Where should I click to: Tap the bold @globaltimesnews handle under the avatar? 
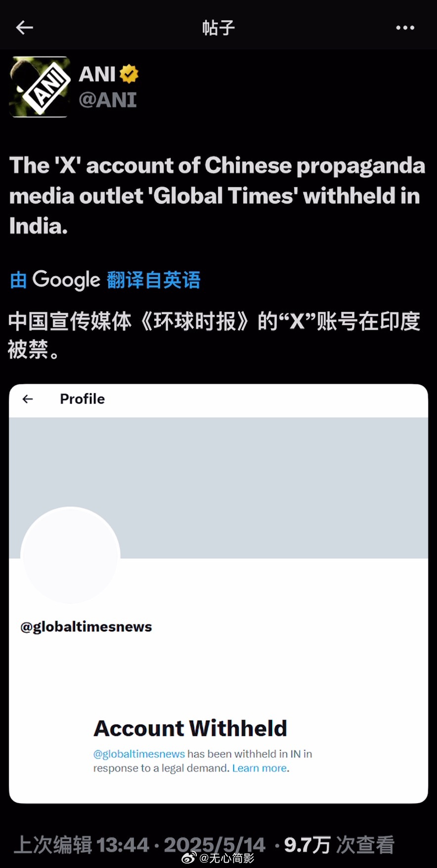pyautogui.click(x=86, y=627)
